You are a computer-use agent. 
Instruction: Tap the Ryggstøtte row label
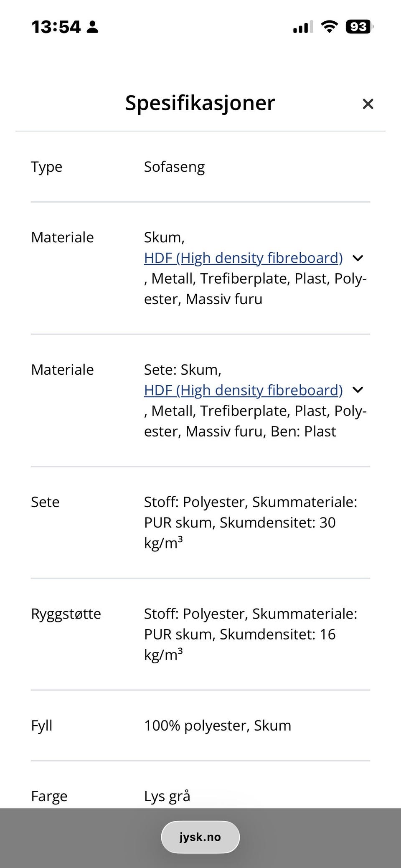point(66,614)
